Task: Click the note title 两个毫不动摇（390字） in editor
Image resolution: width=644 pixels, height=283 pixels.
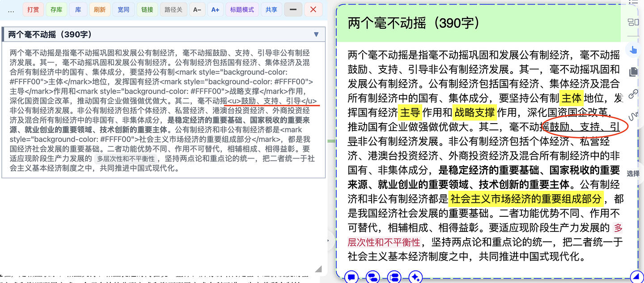Action: pyautogui.click(x=50, y=34)
